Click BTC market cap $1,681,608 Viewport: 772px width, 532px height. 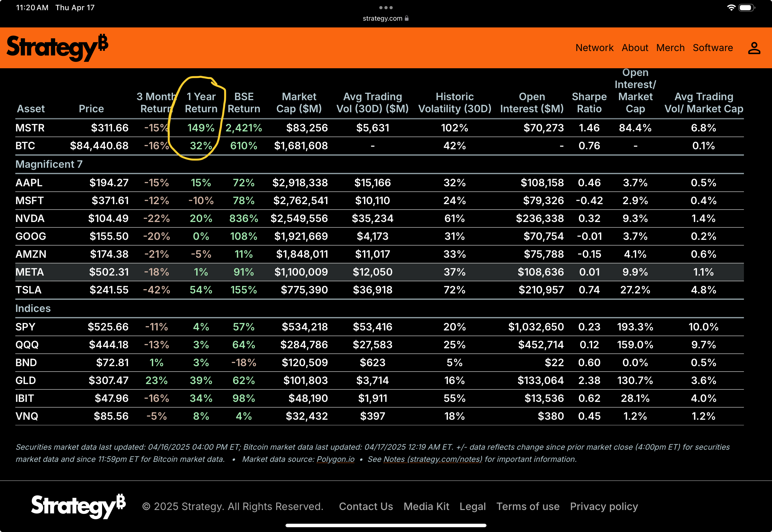click(301, 146)
